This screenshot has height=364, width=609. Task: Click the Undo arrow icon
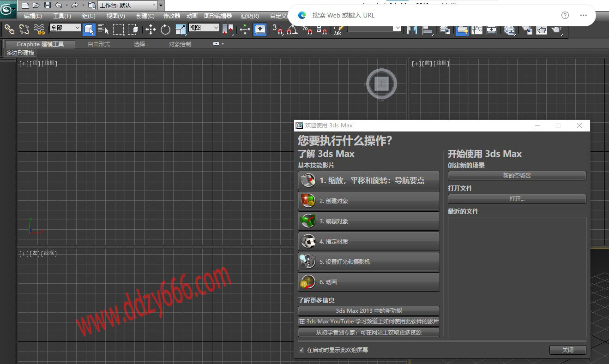(58, 5)
